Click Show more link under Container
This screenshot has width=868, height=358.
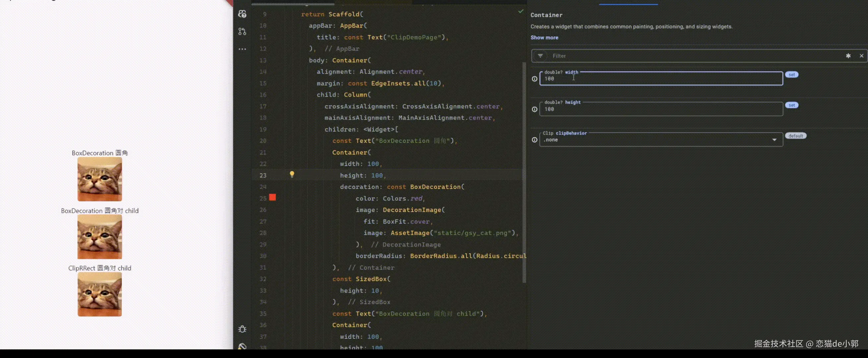tap(544, 38)
